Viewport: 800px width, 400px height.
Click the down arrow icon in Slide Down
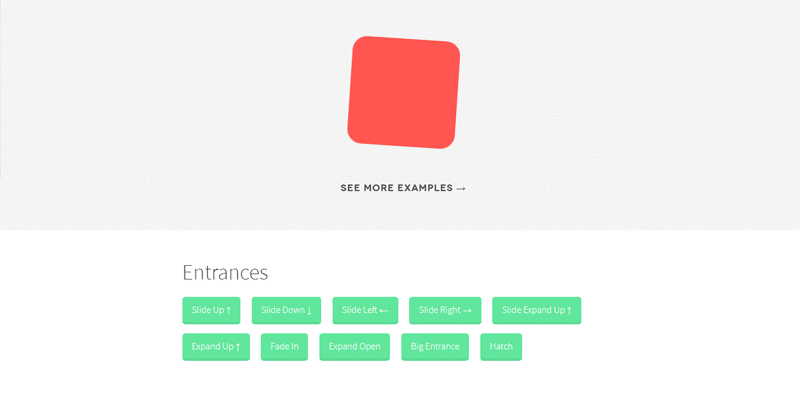point(310,310)
